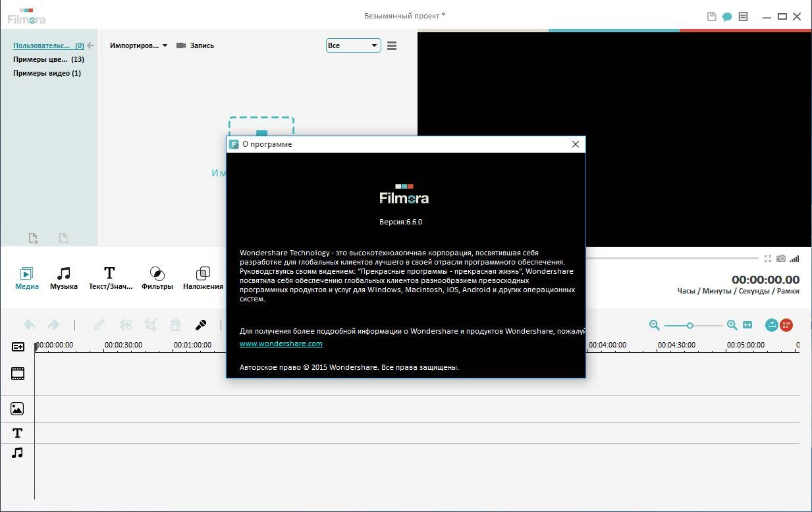
Task: Select the image overlay track icon
Action: (x=18, y=409)
